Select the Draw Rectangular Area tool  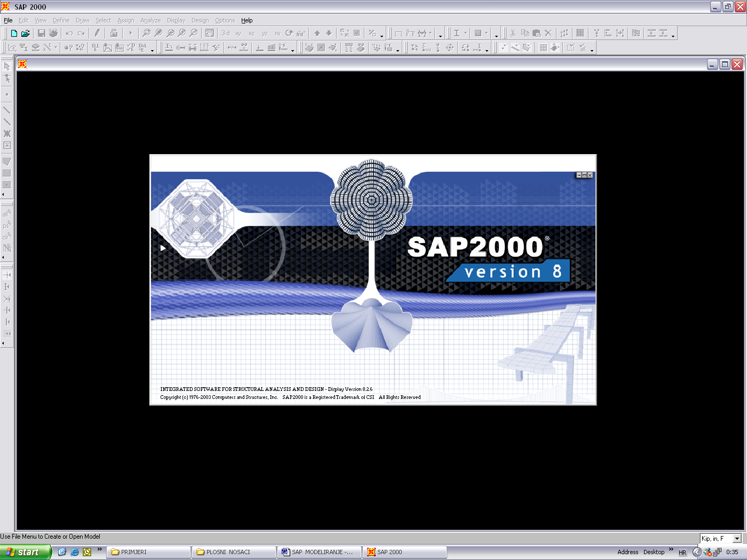tap(7, 173)
